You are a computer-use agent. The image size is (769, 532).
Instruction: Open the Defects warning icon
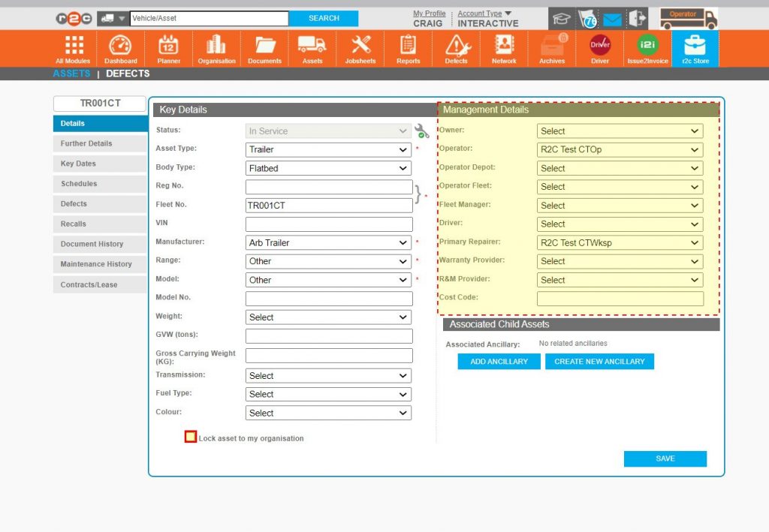point(456,47)
